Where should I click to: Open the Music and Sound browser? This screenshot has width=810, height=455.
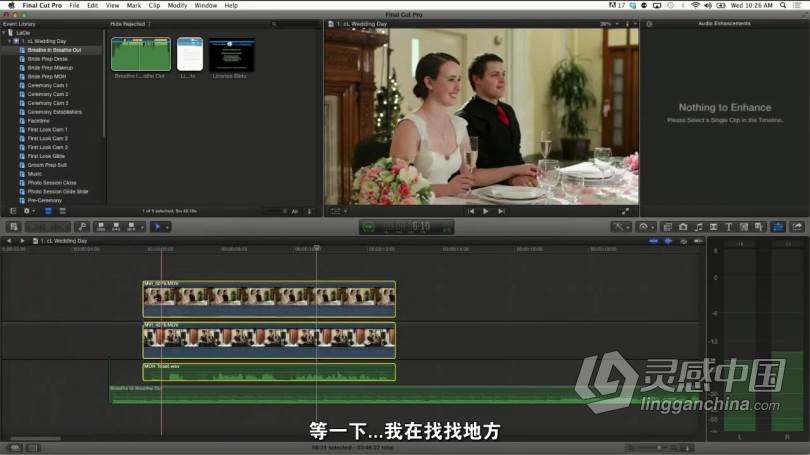pyautogui.click(x=698, y=227)
